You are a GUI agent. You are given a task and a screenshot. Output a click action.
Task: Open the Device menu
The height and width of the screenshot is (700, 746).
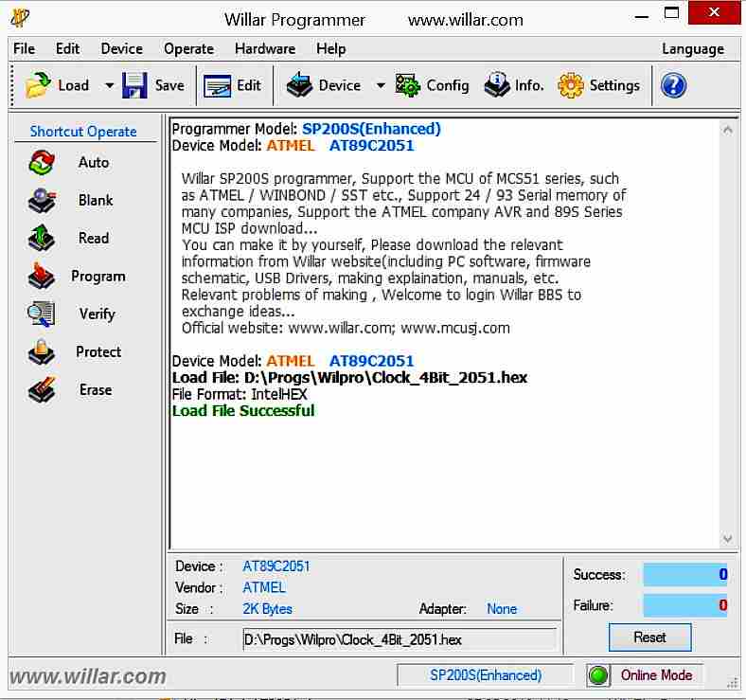[122, 48]
